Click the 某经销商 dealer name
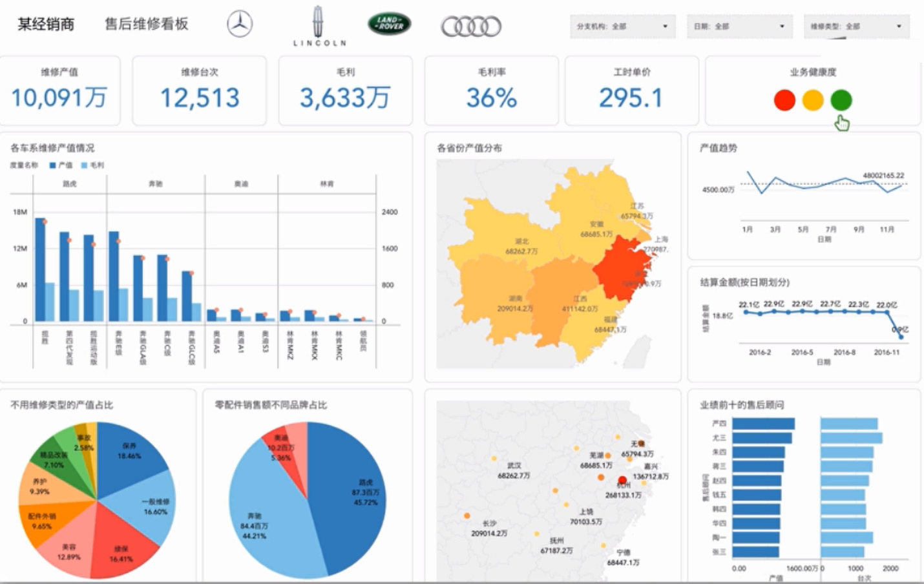Image resolution: width=924 pixels, height=584 pixels. (46, 24)
